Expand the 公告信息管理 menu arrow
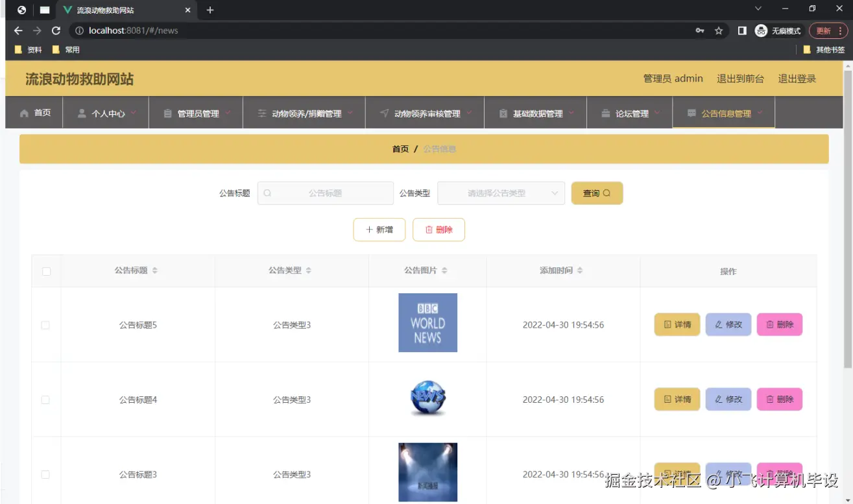This screenshot has width=853, height=504. coord(760,113)
